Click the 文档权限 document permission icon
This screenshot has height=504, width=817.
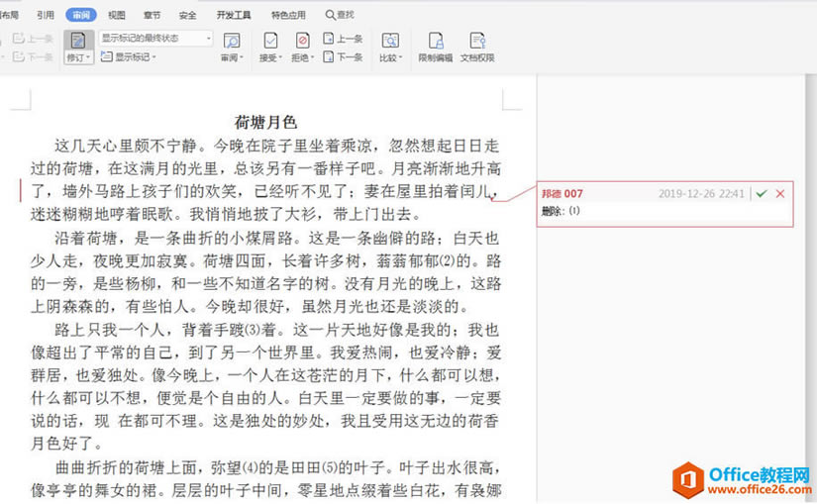coord(477,41)
